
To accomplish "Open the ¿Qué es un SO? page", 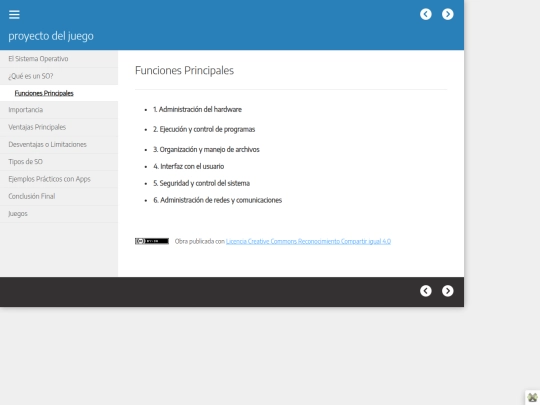I will pyautogui.click(x=59, y=76).
